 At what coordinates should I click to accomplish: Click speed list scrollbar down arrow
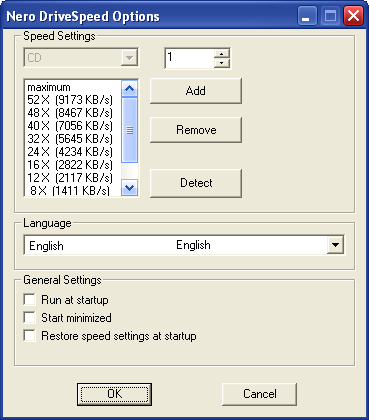[129, 188]
